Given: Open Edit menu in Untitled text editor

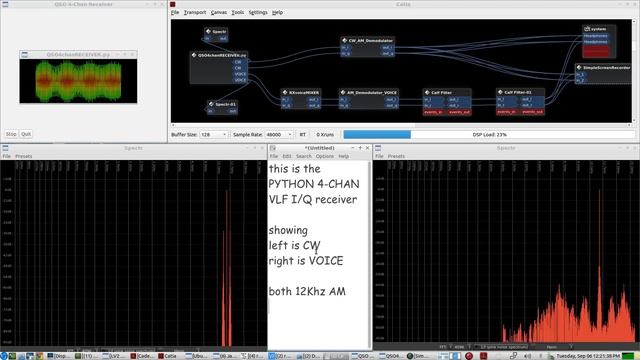Looking at the screenshot, I should [x=287, y=156].
